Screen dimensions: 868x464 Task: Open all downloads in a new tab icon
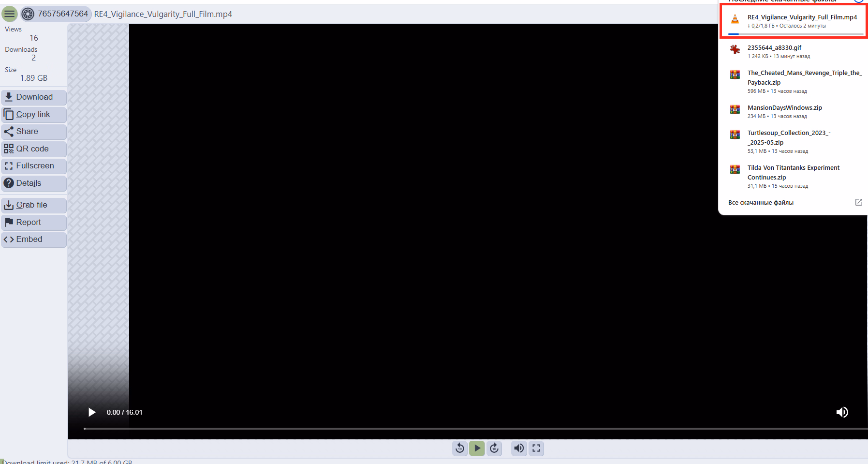coord(859,202)
